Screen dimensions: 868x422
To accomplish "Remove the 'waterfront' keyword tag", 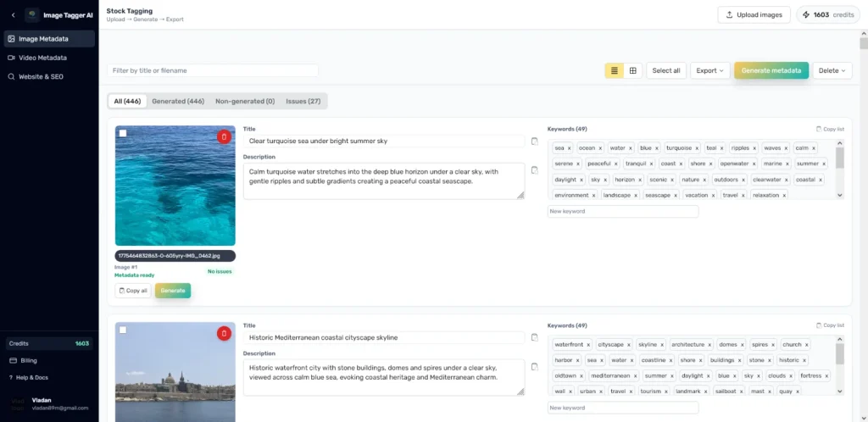I will (x=588, y=345).
